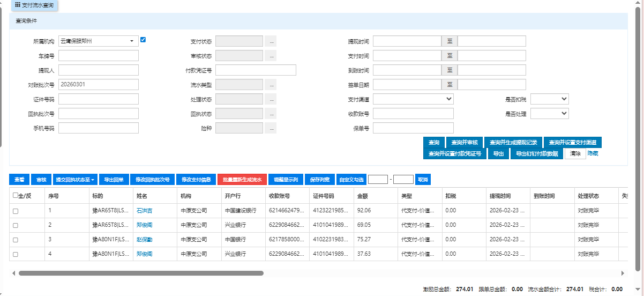
Task: Click the 隐藏 link to hide conditions
Action: (x=593, y=153)
